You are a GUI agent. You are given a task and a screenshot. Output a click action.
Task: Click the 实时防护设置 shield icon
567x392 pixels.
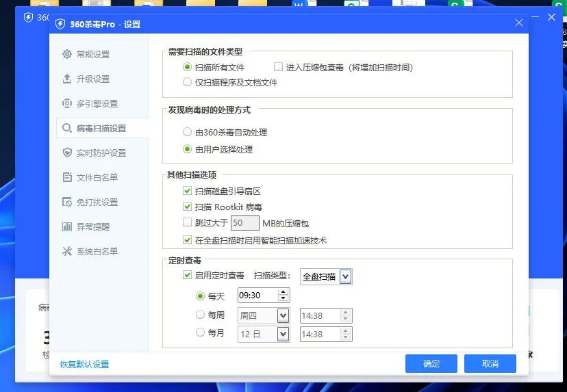(67, 153)
